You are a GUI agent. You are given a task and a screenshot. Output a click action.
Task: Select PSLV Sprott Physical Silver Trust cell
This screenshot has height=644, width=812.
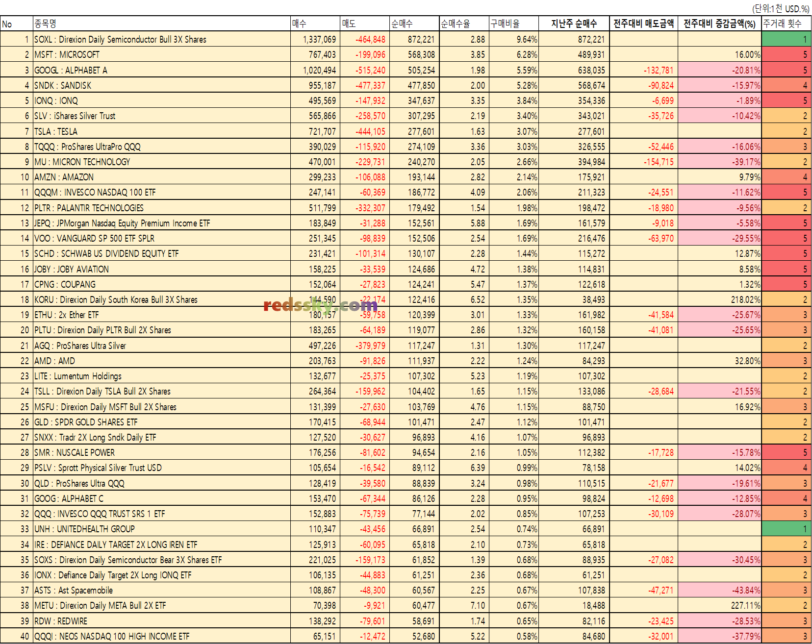click(162, 468)
